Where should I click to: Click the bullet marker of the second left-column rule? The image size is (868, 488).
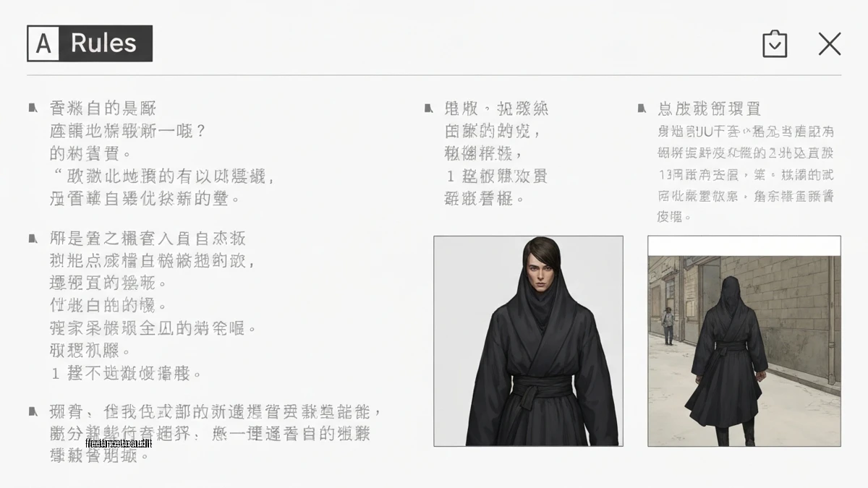click(33, 239)
